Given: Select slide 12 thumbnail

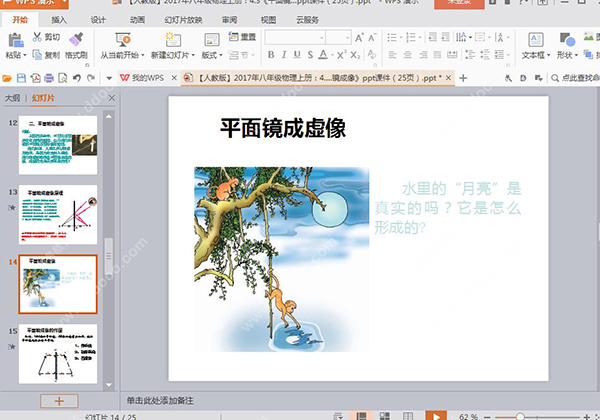Looking at the screenshot, I should [58, 145].
